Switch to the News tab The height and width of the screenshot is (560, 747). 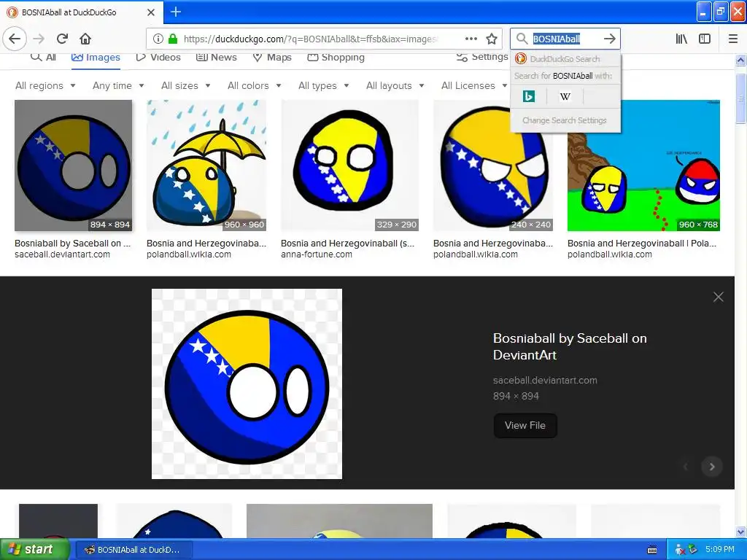click(x=216, y=57)
